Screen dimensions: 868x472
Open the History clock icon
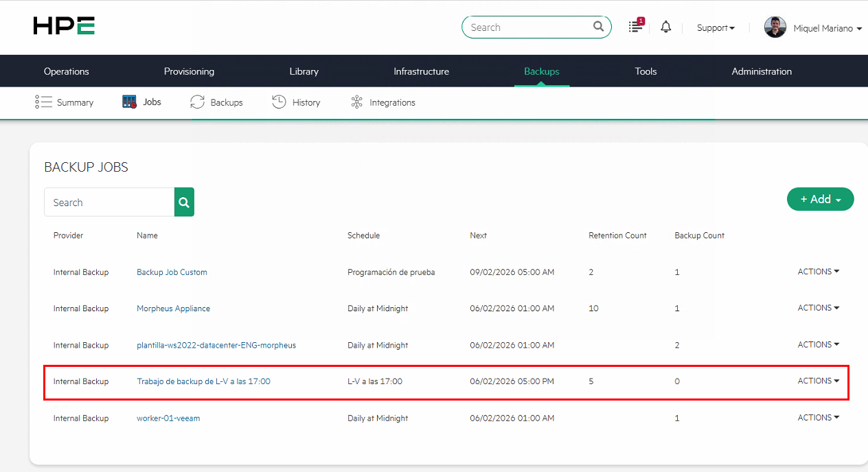[279, 102]
